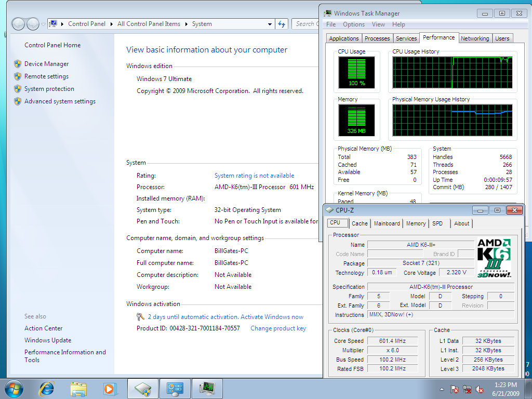Open Action Center under See also

tap(44, 328)
